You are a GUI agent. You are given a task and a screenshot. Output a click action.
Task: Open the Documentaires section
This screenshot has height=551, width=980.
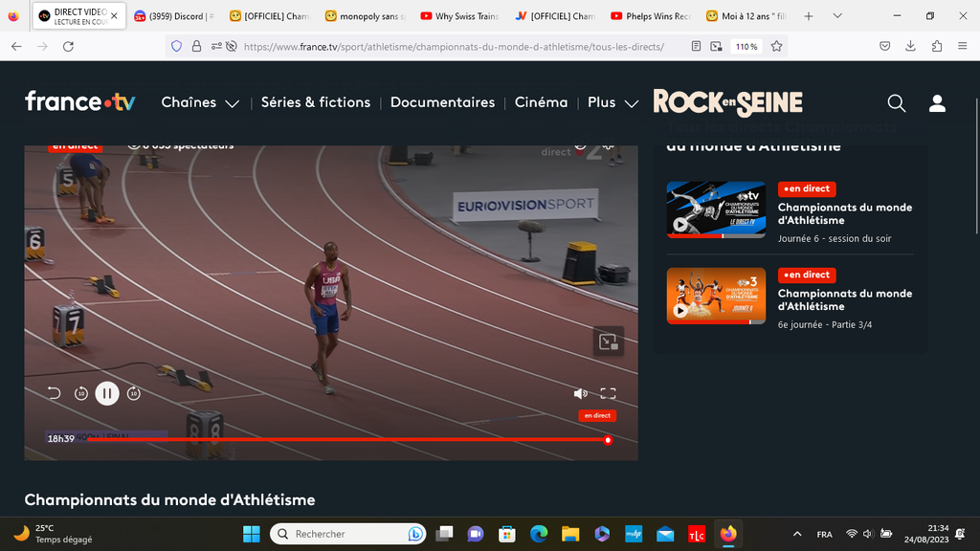442,102
